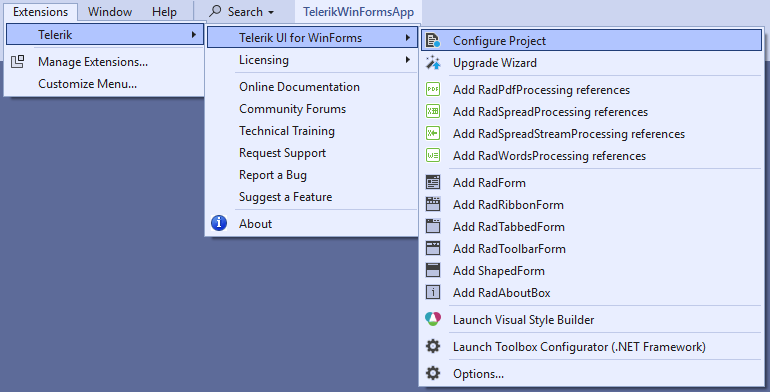Click the Visual Style Builder colorful icon
This screenshot has height=392, width=770.
[433, 319]
